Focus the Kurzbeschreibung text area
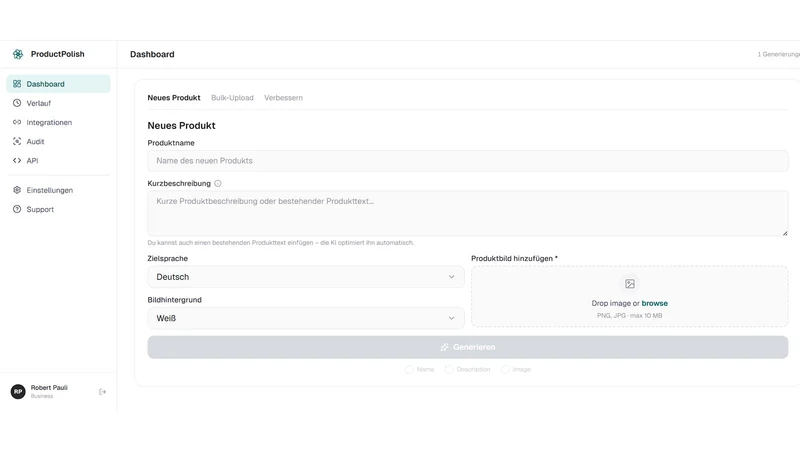800x450 pixels. coord(468,213)
